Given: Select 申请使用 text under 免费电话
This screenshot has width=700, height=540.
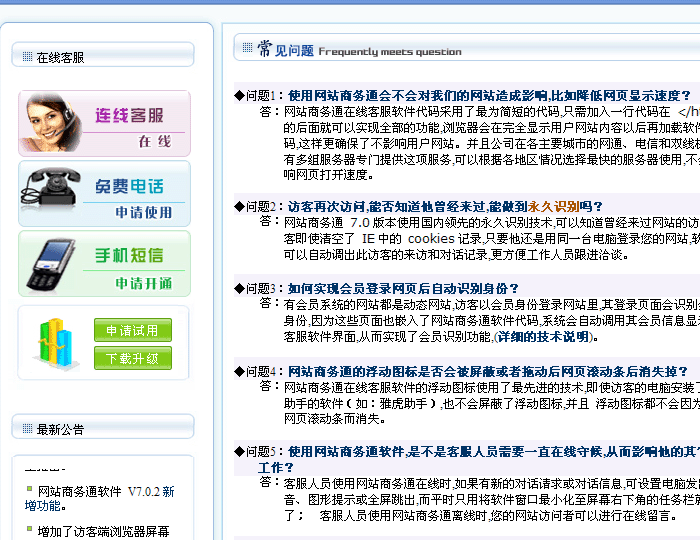Looking at the screenshot, I should 143,212.
